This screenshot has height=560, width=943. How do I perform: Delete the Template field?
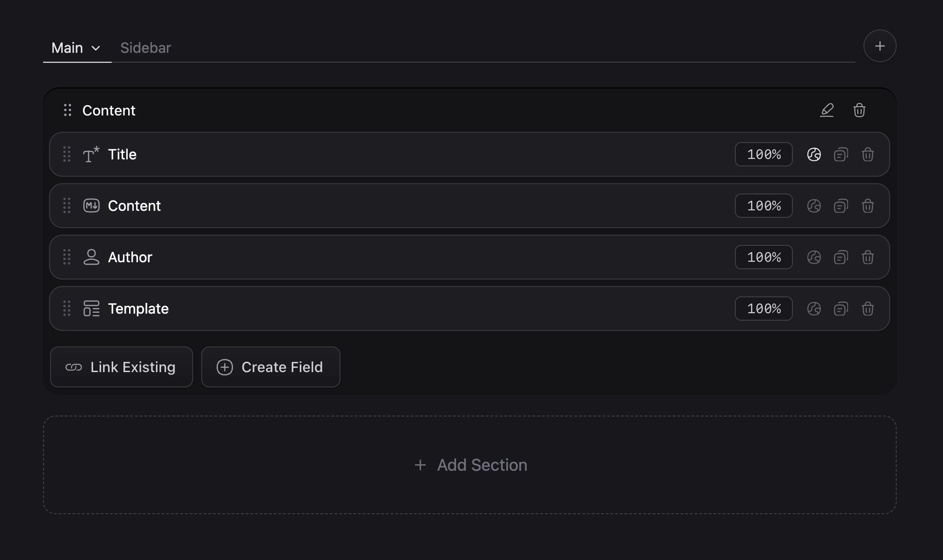click(x=868, y=309)
